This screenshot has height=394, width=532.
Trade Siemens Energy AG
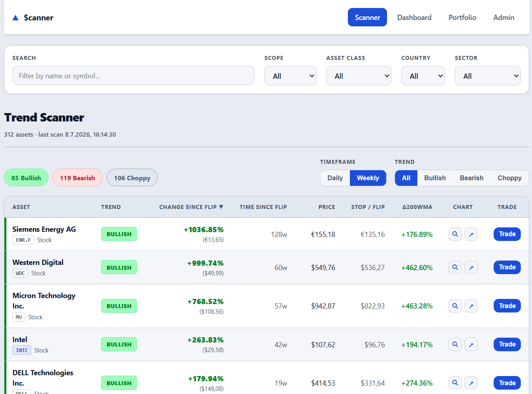[x=507, y=234]
